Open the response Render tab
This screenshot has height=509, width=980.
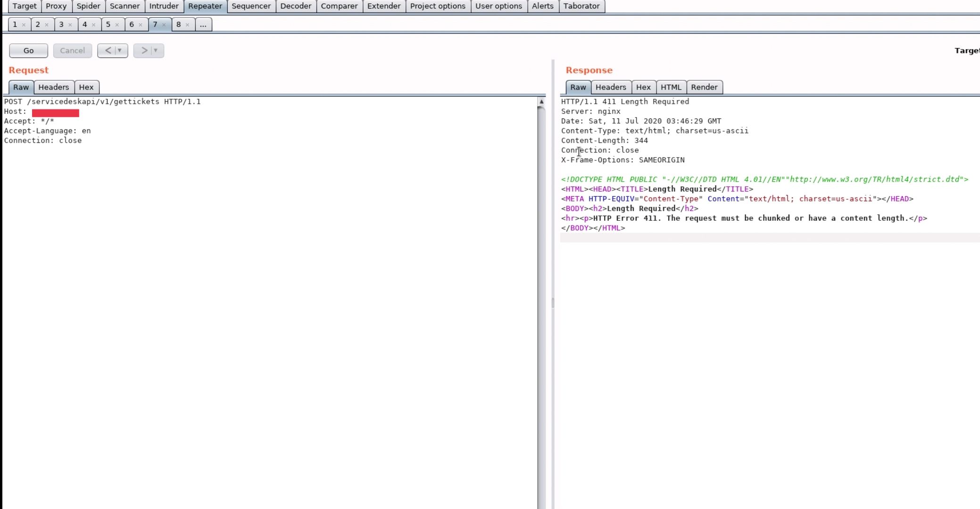pyautogui.click(x=704, y=87)
